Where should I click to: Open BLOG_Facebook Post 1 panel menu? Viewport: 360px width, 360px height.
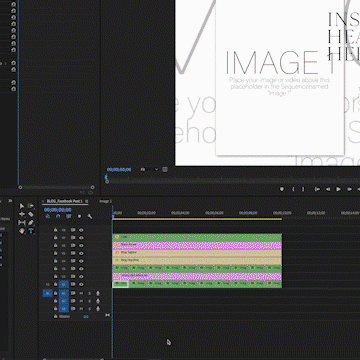pyautogui.click(x=87, y=201)
